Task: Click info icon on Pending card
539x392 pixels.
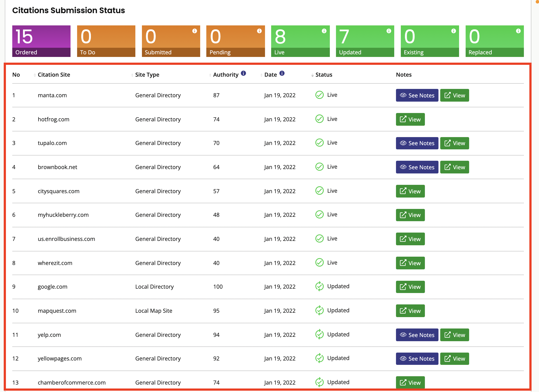Action: click(x=259, y=31)
